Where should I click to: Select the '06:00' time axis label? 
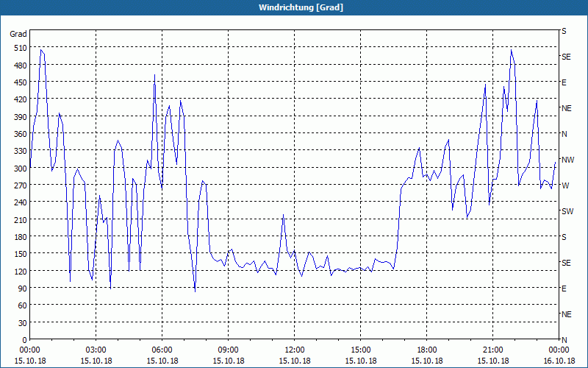point(162,350)
